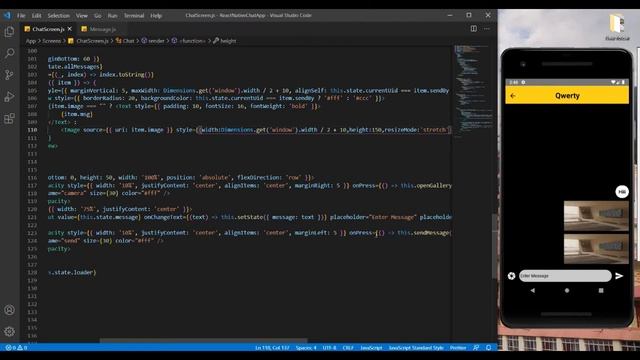The image size is (640, 360).
Task: Tap the Android recents square button
Action: (x=601, y=290)
